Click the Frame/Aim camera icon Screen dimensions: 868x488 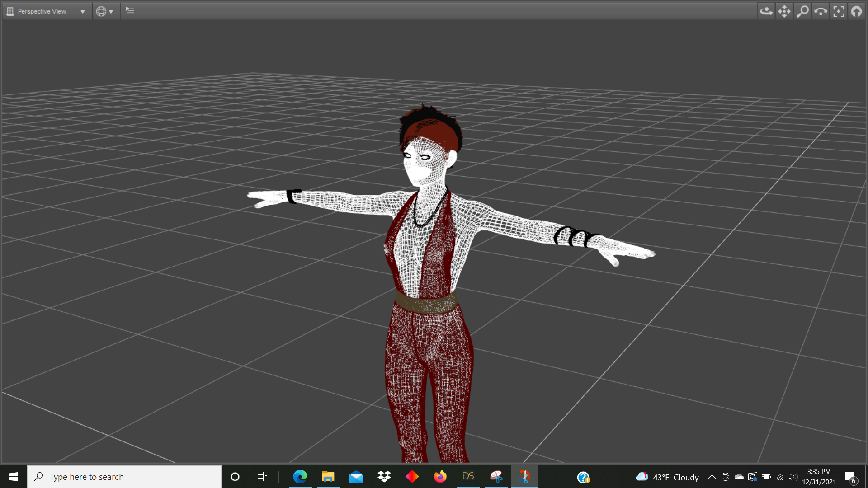[839, 11]
